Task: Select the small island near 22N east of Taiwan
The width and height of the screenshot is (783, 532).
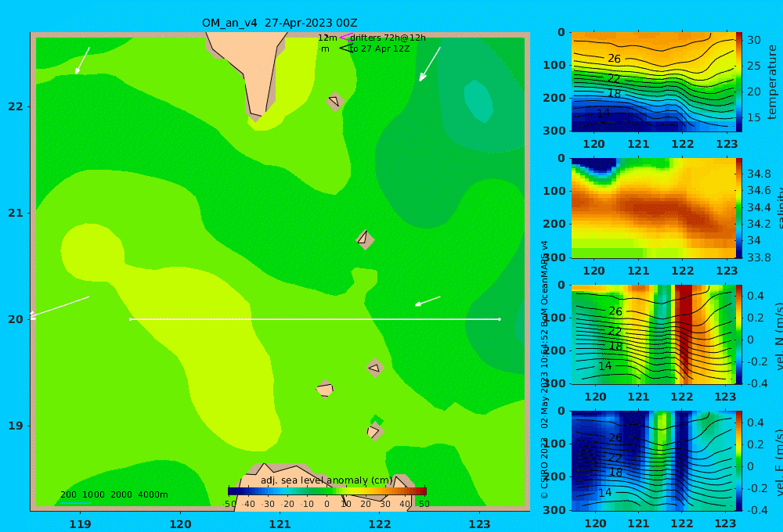Action: [x=335, y=102]
